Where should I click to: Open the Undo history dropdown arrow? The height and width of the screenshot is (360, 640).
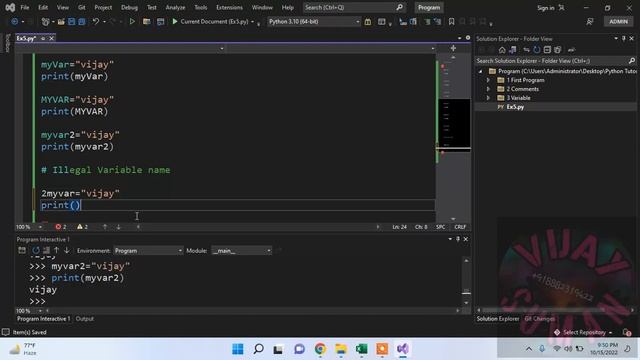[x=104, y=22]
